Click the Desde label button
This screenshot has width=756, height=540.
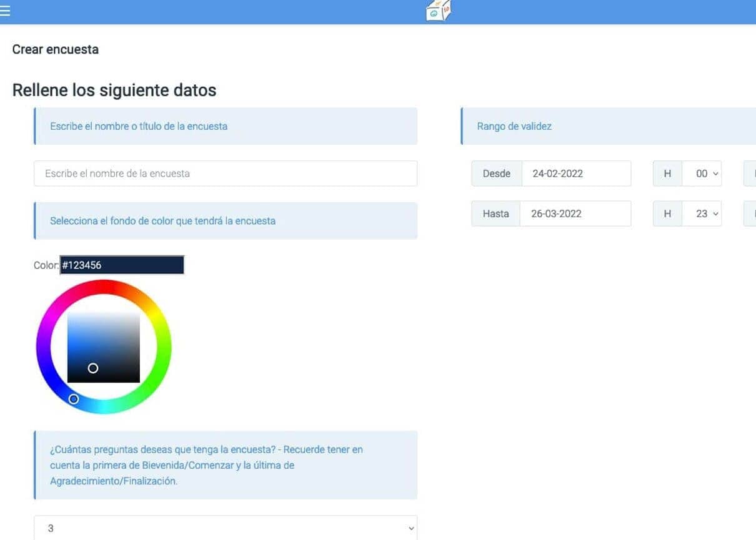tap(496, 174)
